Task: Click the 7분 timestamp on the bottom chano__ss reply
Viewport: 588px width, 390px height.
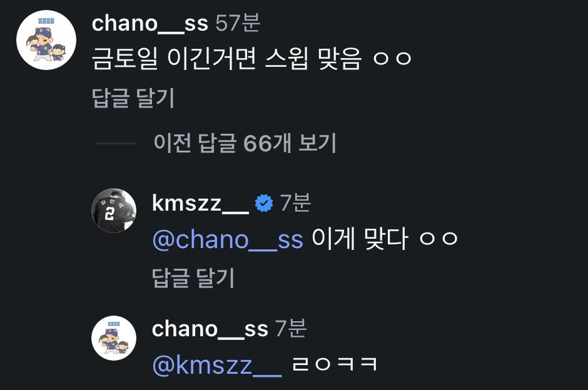Action: [x=291, y=328]
